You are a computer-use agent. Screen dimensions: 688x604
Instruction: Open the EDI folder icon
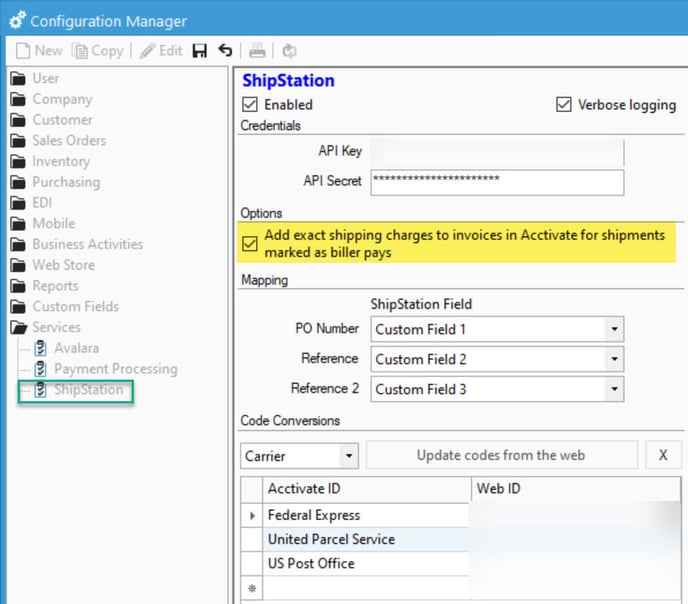(x=18, y=203)
